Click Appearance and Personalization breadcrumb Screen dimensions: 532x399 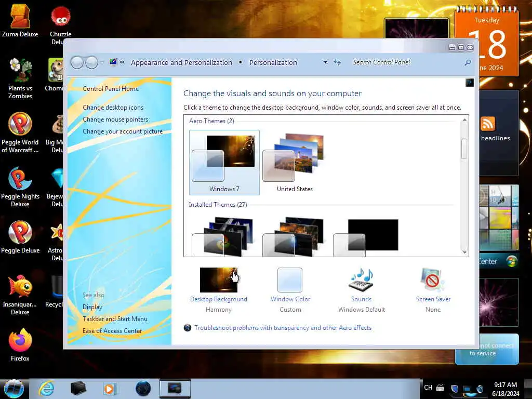click(x=181, y=63)
